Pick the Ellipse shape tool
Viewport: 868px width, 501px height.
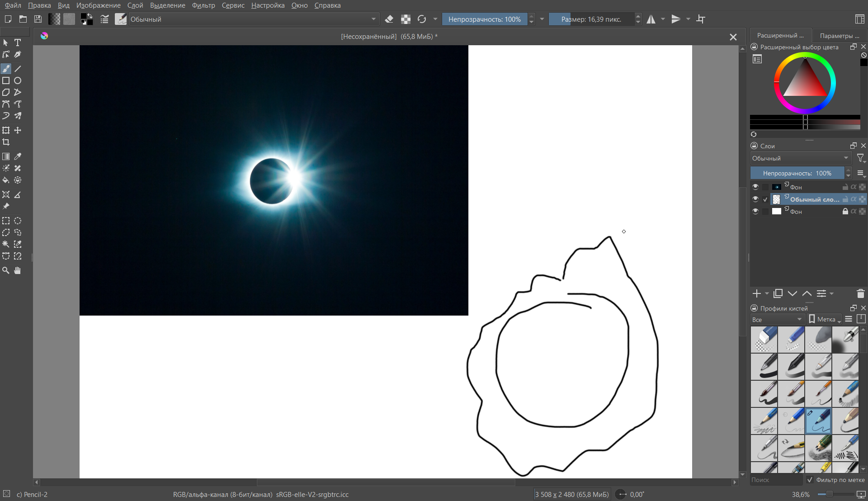point(18,80)
